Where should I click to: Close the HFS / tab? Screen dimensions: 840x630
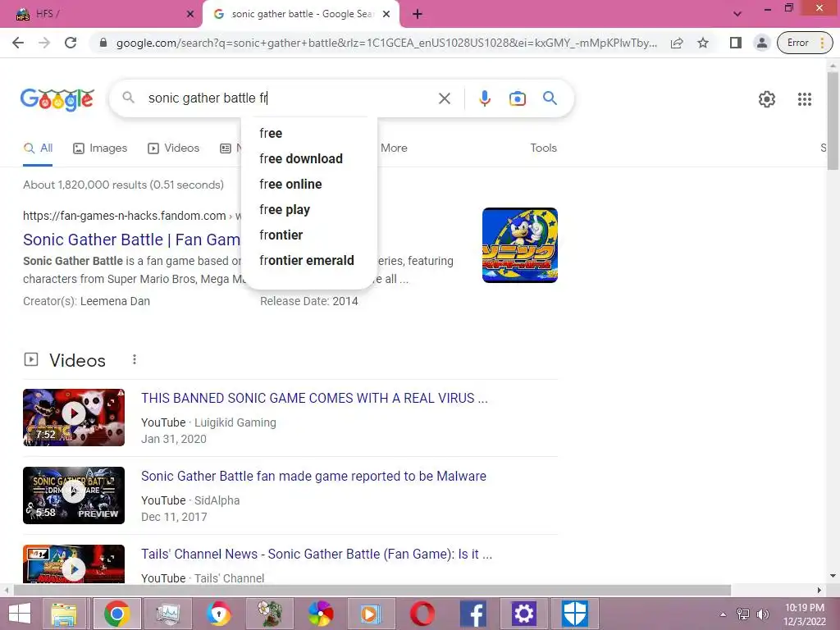[x=190, y=15]
